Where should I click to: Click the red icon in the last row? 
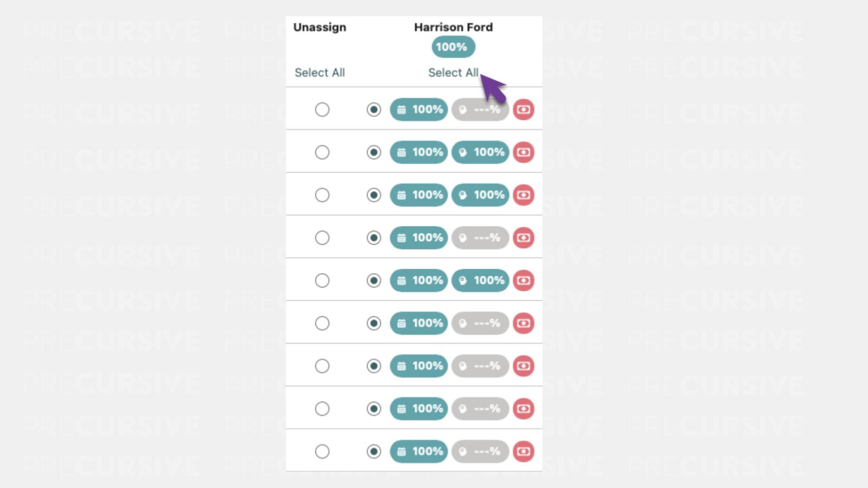click(524, 451)
